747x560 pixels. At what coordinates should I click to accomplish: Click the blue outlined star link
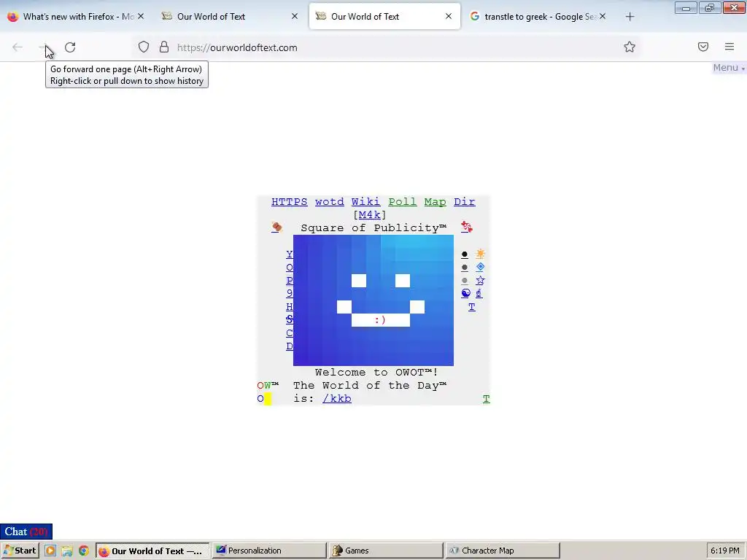click(480, 280)
